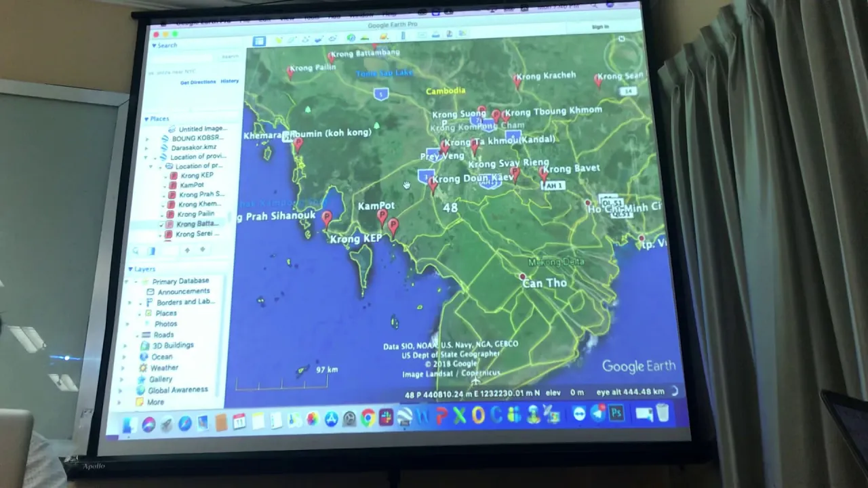Screen dimensions: 868x488
Task: Click the Print toolbar icon
Action: [x=436, y=35]
